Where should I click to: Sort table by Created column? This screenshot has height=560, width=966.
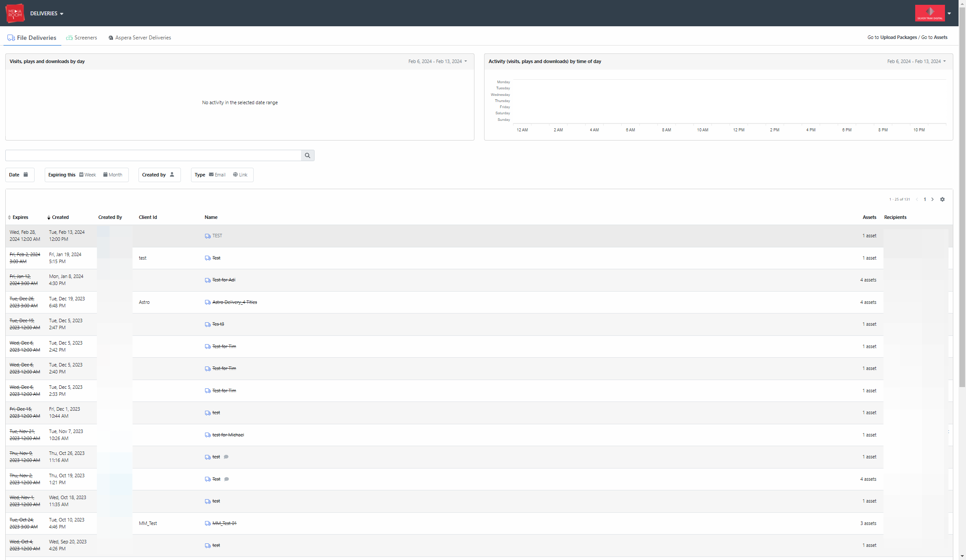pyautogui.click(x=58, y=217)
